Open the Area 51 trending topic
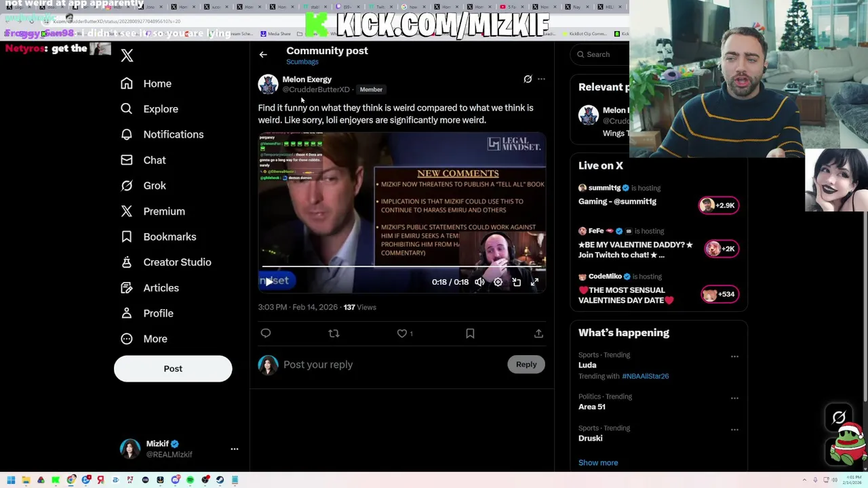Image resolution: width=868 pixels, height=488 pixels. [592, 407]
